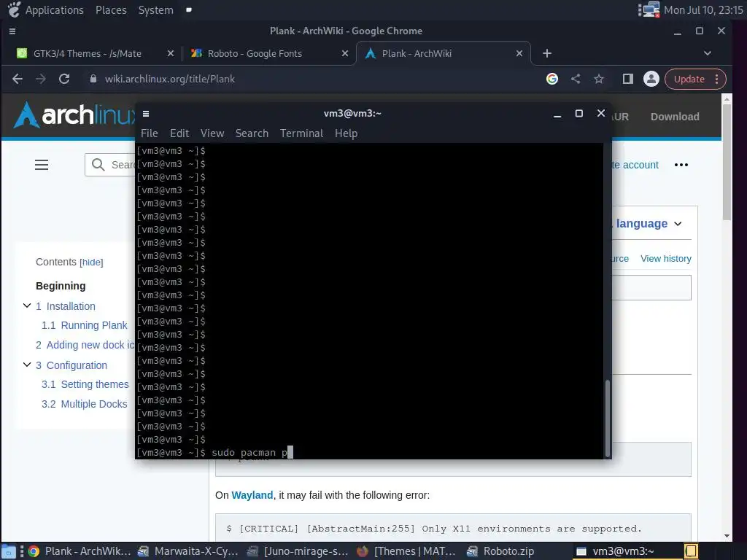The image size is (747, 560).
Task: Click the ArchWiki search magnifier icon
Action: (x=98, y=165)
